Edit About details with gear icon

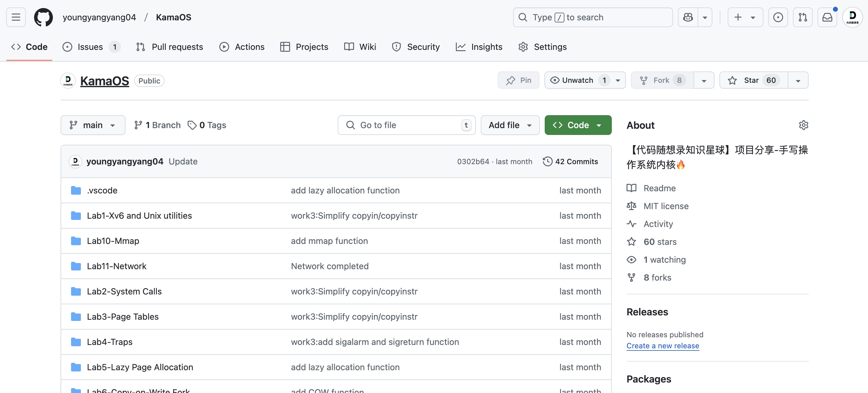(x=803, y=125)
